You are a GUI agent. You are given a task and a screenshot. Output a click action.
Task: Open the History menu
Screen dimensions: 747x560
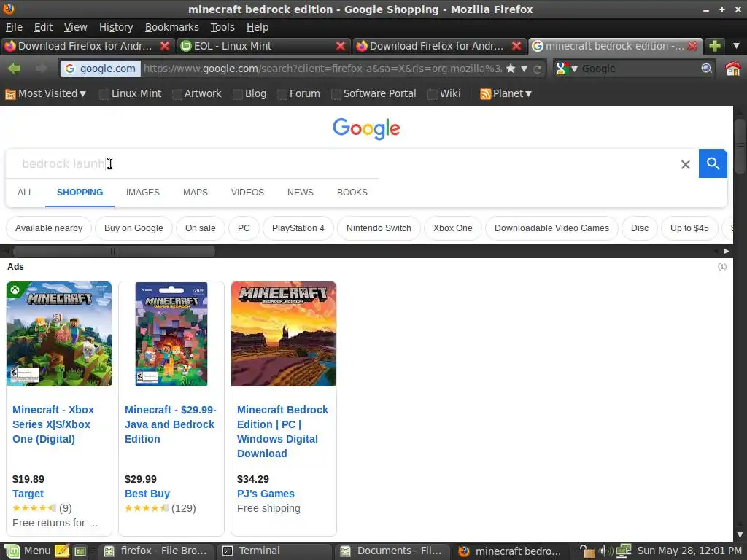116,27
